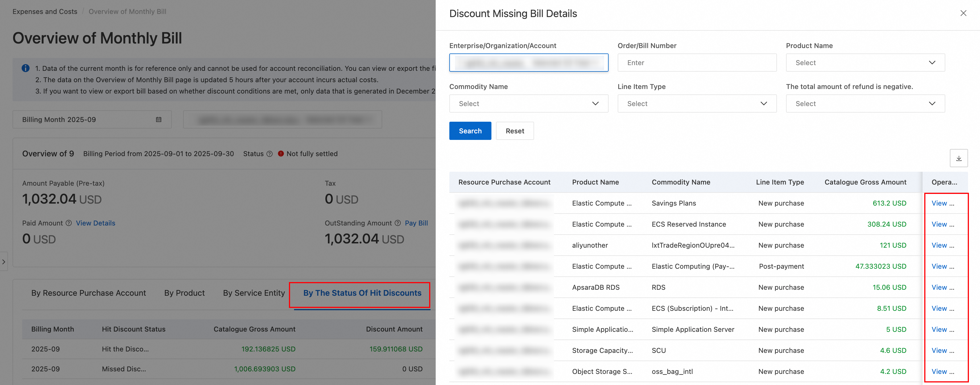The width and height of the screenshot is (980, 385).
Task: Click into Order/Bill Number input field
Action: pos(696,63)
